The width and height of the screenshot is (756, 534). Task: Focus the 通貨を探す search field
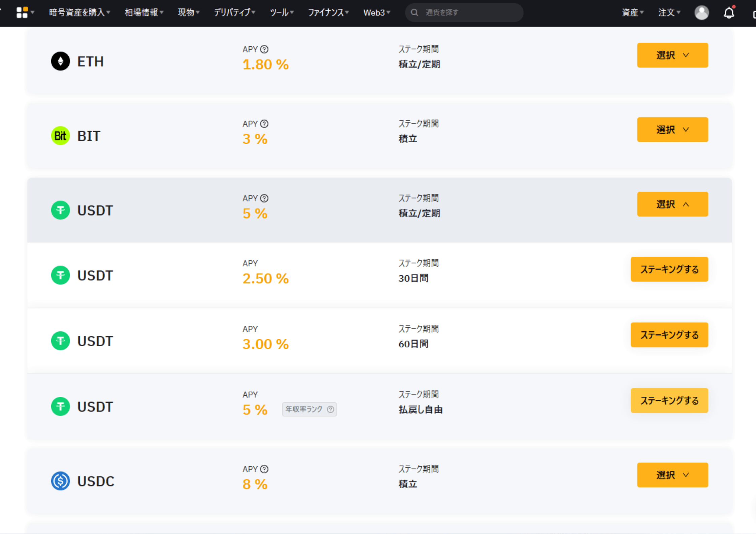click(x=464, y=12)
